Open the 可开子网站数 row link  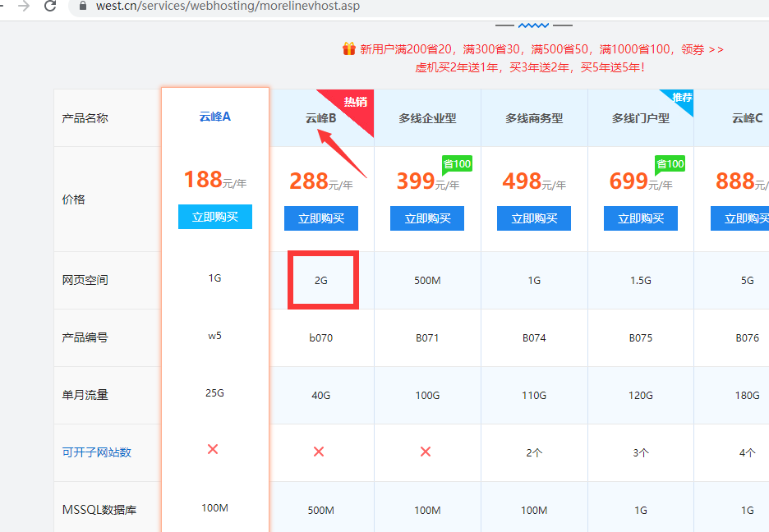coord(96,452)
